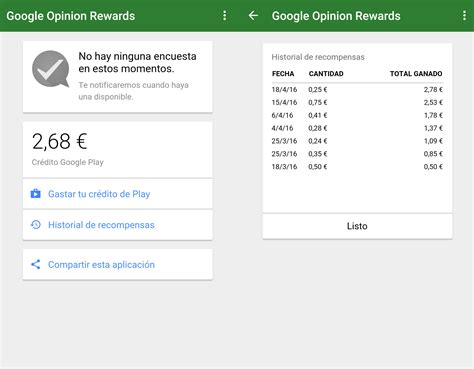This screenshot has height=369, width=474.
Task: Select the 6/4/16 date cell
Action: (282, 115)
